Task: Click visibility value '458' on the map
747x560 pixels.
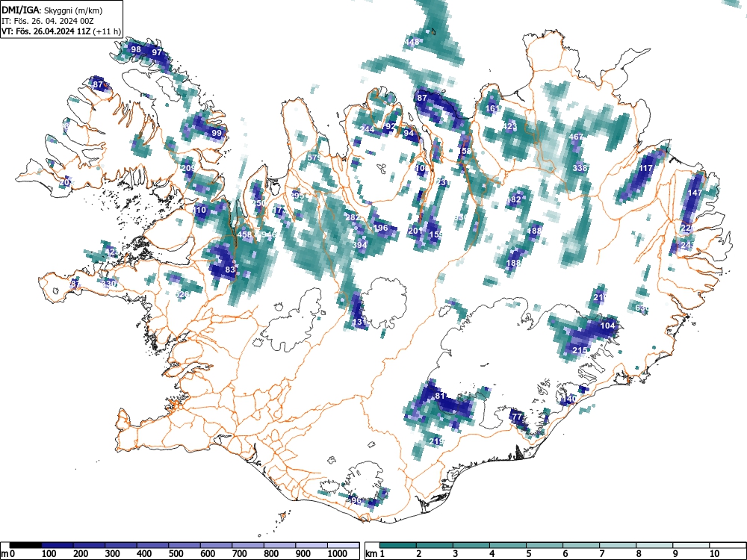Action: pos(244,234)
